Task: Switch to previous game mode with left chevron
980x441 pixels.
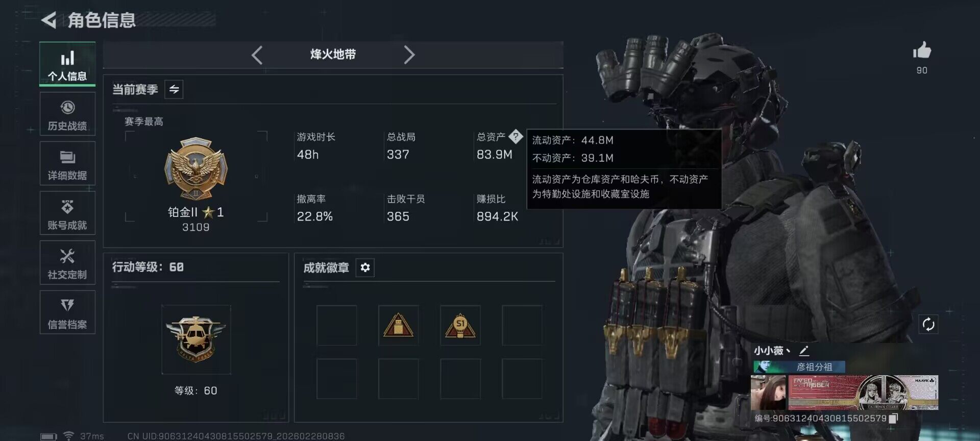Action: point(257,55)
